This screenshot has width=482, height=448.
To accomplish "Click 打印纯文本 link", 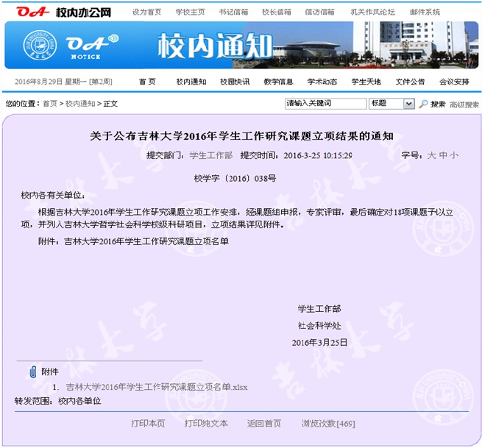I will coord(206,424).
